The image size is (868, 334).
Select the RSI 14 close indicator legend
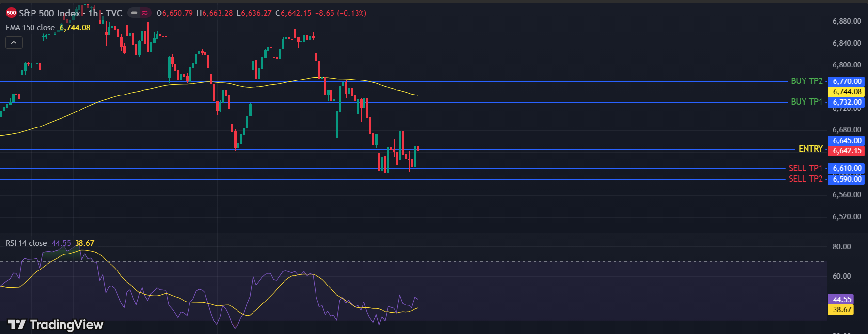(26, 243)
